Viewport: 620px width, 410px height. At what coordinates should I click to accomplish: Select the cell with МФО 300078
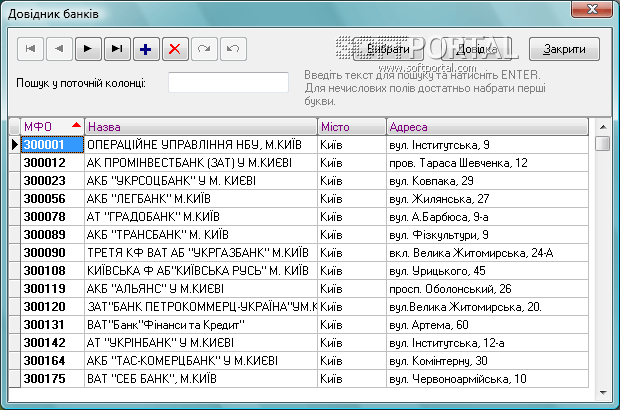(52, 217)
